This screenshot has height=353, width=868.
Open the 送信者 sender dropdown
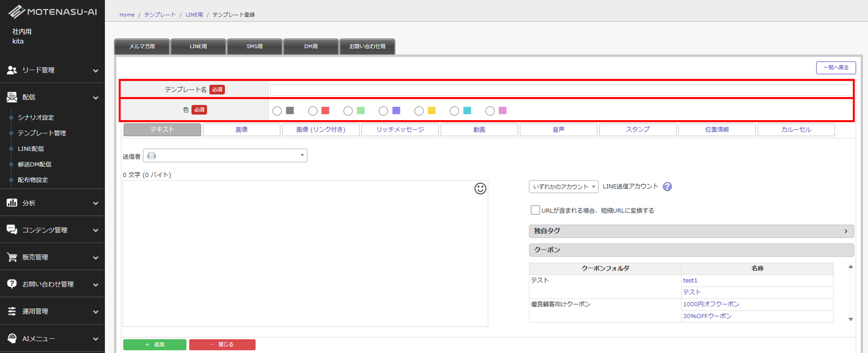(225, 155)
